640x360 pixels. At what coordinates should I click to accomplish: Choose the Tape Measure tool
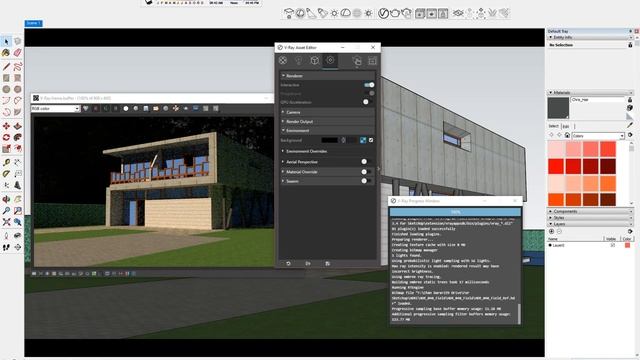point(6,162)
